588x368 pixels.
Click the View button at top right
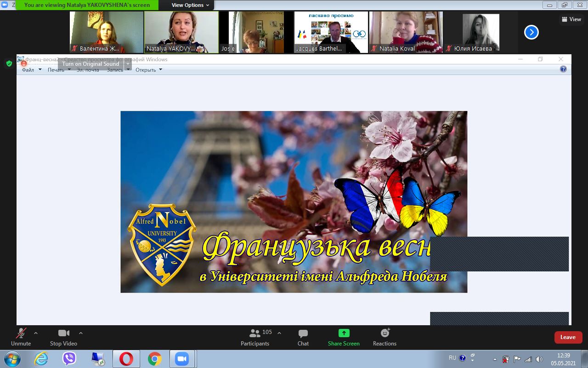click(x=571, y=19)
